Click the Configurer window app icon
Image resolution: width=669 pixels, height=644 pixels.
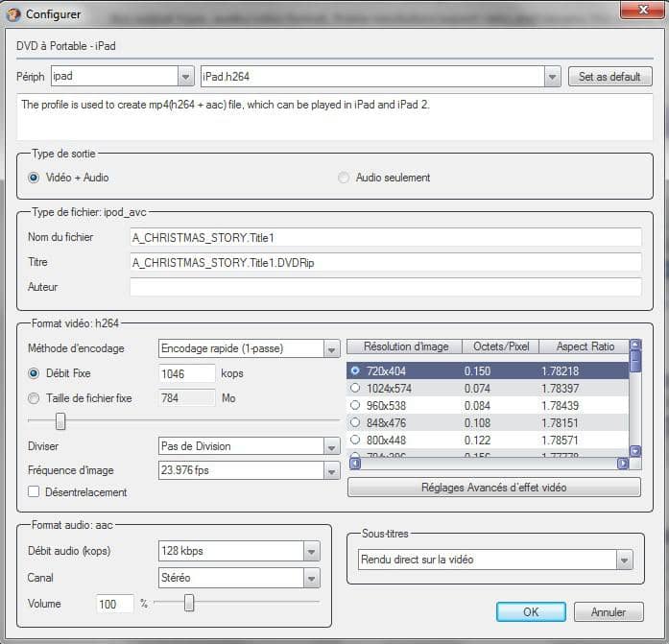pos(13,14)
